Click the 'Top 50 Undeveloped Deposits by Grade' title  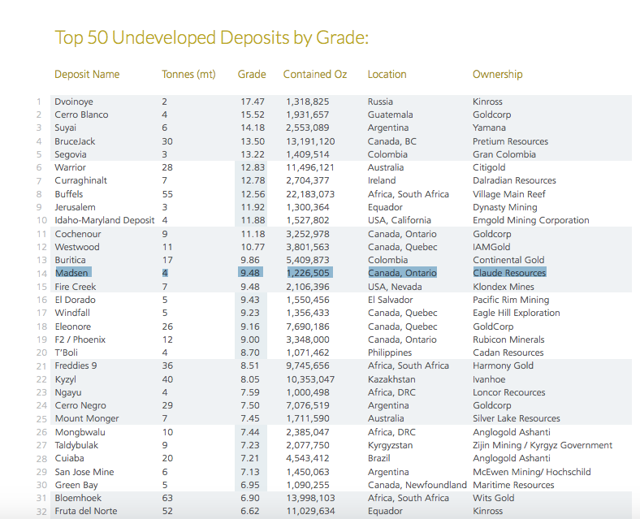211,38
